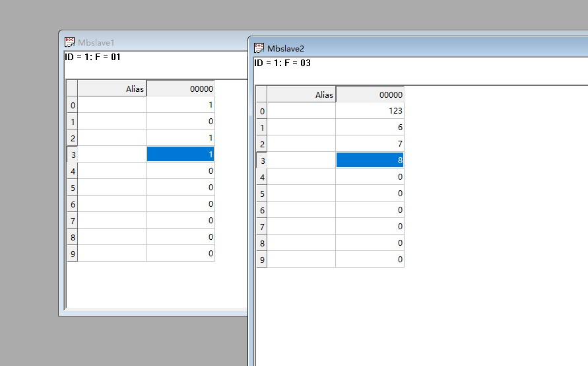Click row 0 alias cell in Mbslave1
This screenshot has height=366, width=588.
[112, 105]
